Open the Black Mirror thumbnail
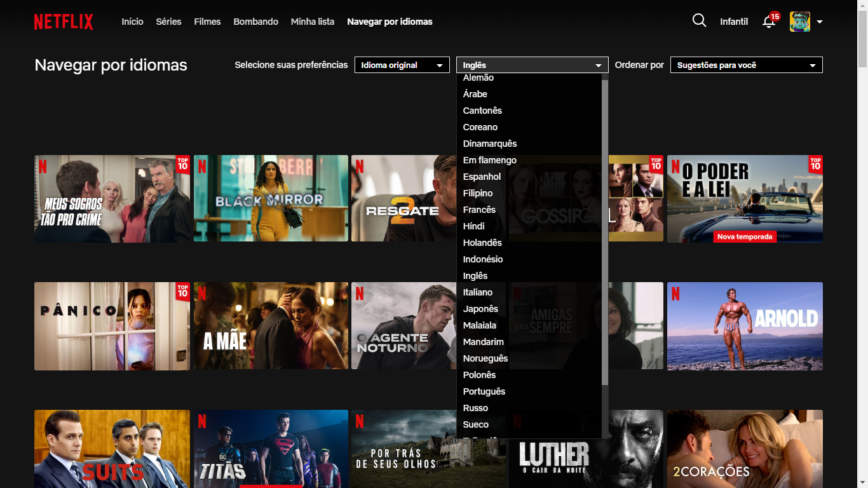Screen dimensions: 868x488 coord(271,198)
